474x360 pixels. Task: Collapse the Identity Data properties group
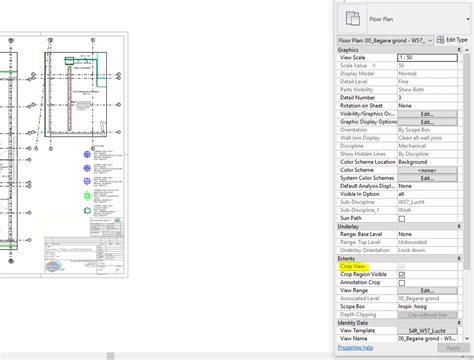pyautogui.click(x=459, y=323)
